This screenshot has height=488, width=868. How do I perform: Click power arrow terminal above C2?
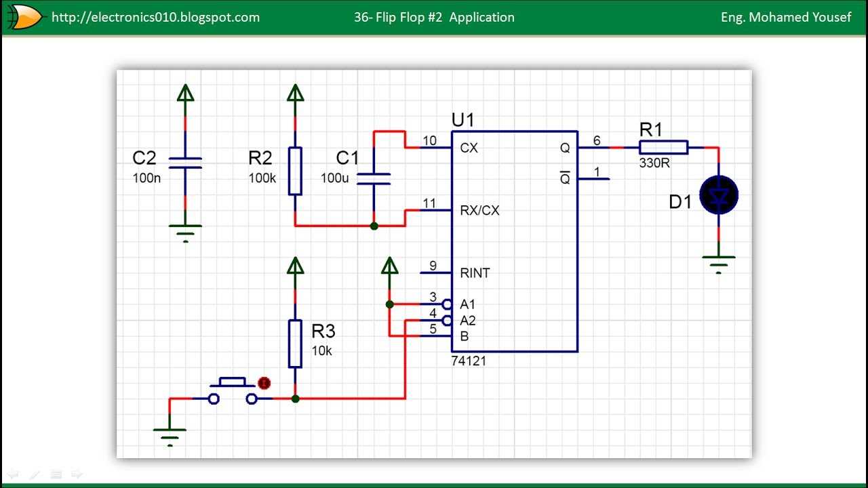coord(185,93)
